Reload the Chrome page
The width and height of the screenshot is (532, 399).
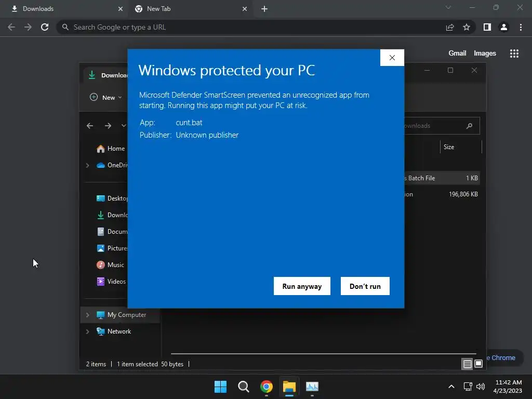(45, 27)
